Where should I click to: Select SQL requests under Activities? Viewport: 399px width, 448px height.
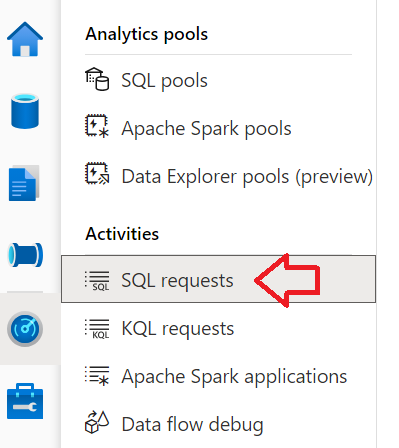click(218, 279)
